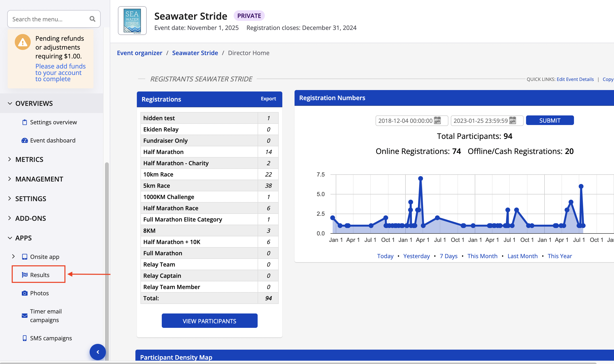Click the Settings overview clipboard icon

point(24,122)
